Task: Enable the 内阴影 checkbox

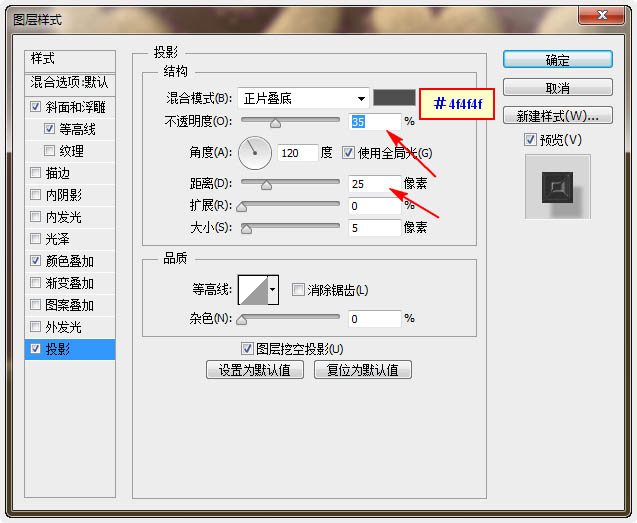Action: point(35,195)
